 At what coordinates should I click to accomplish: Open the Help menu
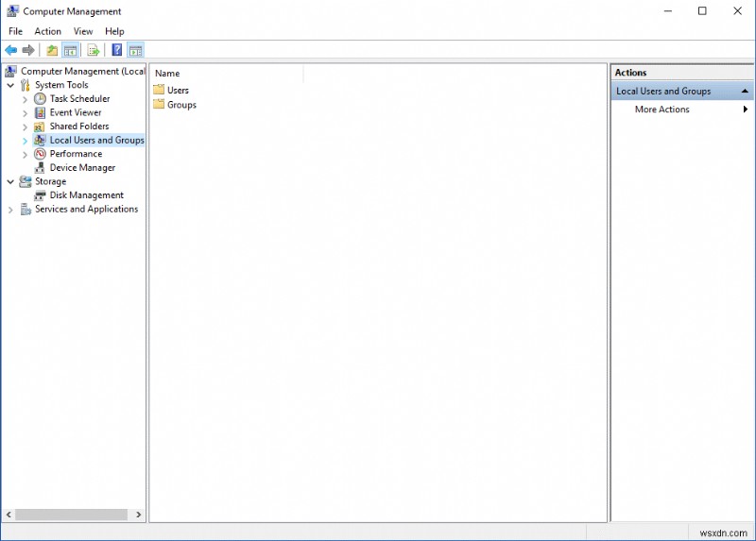[114, 31]
